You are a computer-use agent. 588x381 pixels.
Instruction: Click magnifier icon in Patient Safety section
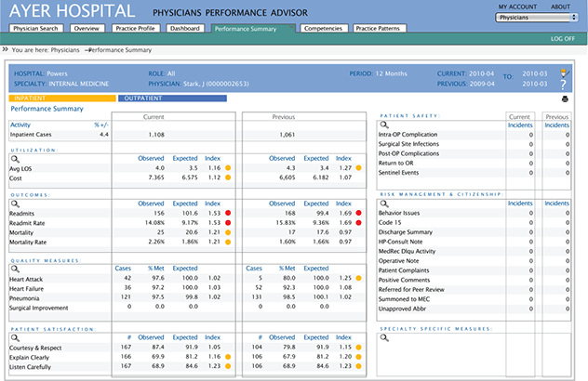pos(386,125)
